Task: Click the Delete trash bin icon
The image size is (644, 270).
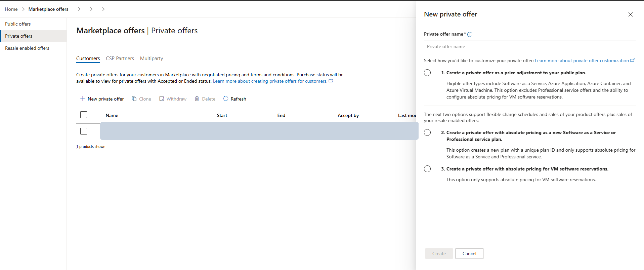Action: [197, 99]
